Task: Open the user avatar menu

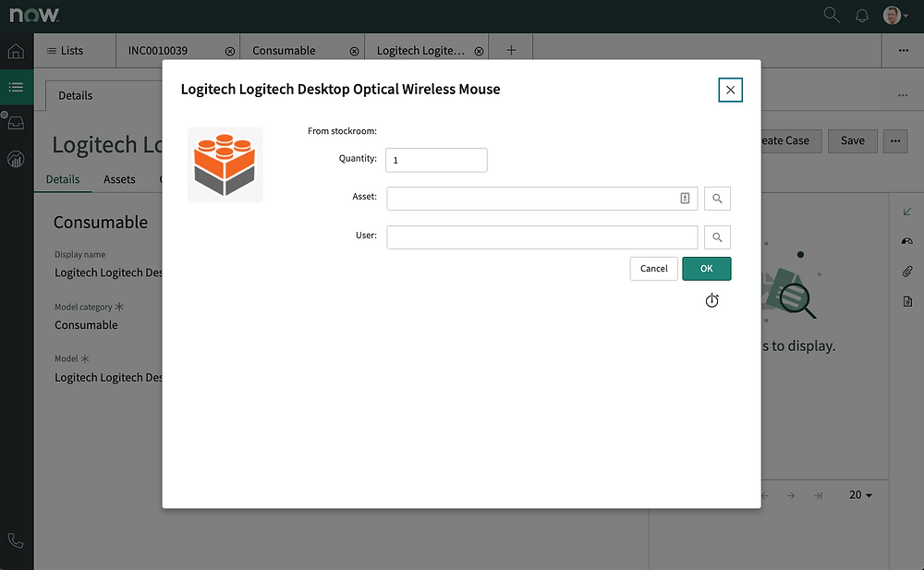Action: pos(894,16)
